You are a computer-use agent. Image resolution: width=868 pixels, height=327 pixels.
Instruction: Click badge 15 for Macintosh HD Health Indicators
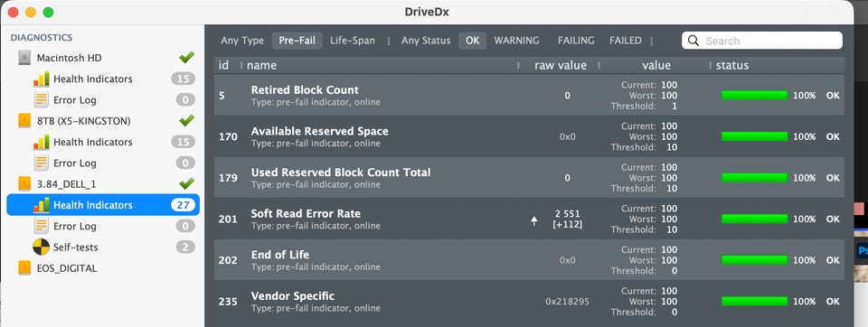click(183, 79)
